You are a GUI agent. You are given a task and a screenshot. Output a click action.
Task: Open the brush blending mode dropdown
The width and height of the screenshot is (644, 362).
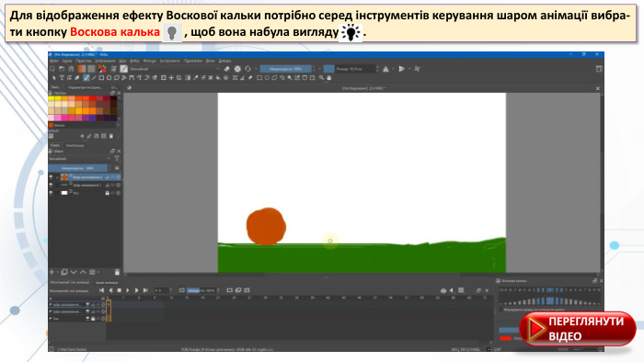tap(176, 69)
